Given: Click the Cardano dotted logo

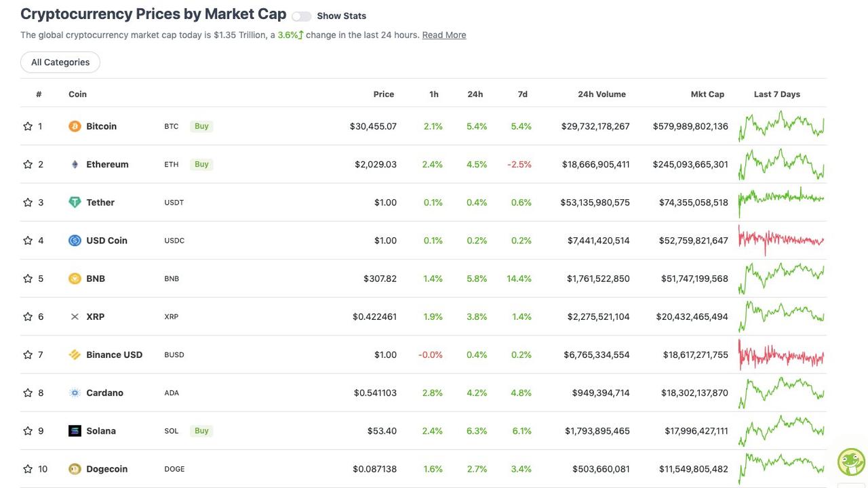Looking at the screenshot, I should pyautogui.click(x=75, y=392).
